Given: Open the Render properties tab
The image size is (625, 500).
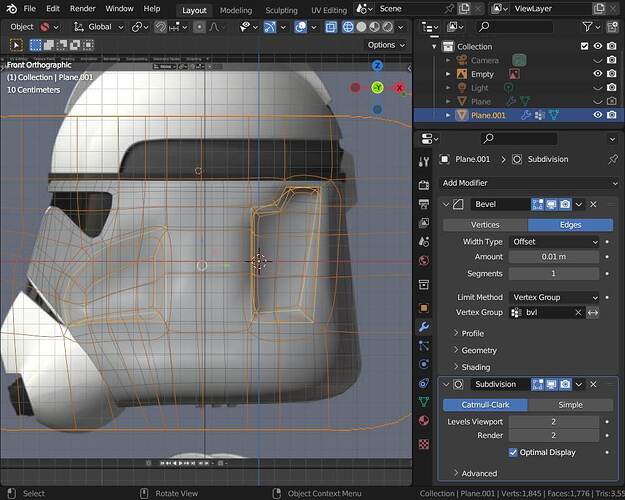Looking at the screenshot, I should [424, 185].
